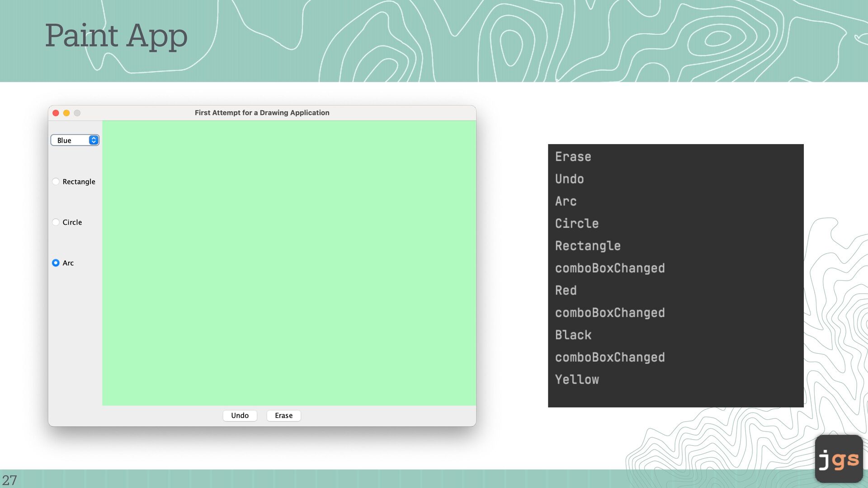Click the Erase line in console output
Image resolution: width=868 pixels, height=488 pixels.
tap(573, 157)
